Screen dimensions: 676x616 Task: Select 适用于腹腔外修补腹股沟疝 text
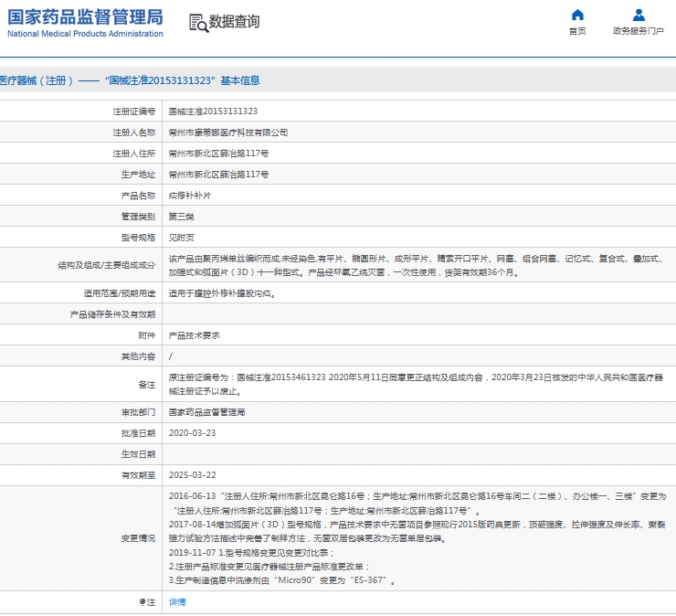pos(222,293)
